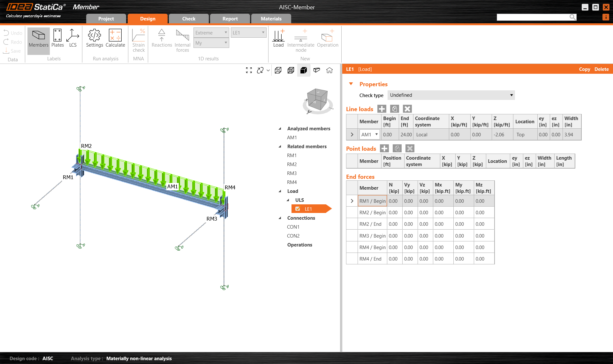Image resolution: width=613 pixels, height=364 pixels.
Task: Open the Materials tab
Action: point(271,19)
